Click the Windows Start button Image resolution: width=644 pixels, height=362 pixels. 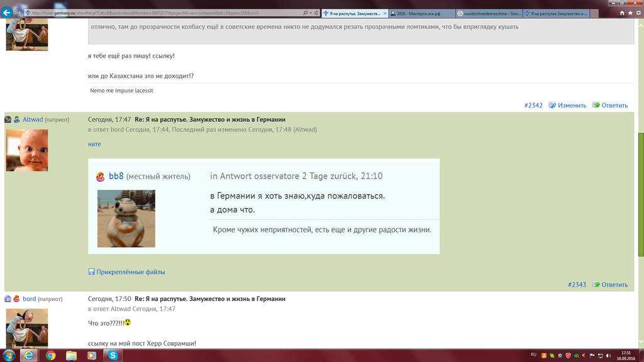tap(9, 355)
